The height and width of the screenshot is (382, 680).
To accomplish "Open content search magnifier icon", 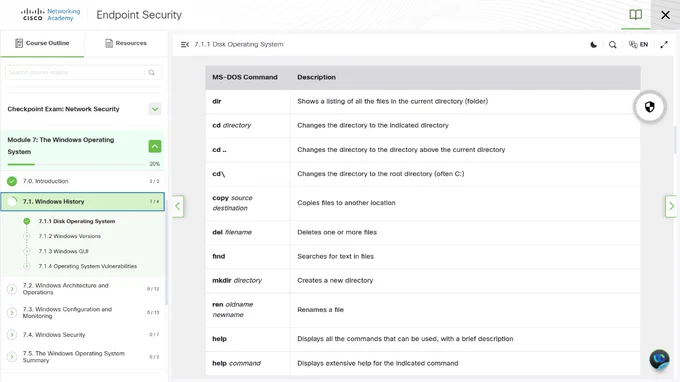I will [x=612, y=44].
